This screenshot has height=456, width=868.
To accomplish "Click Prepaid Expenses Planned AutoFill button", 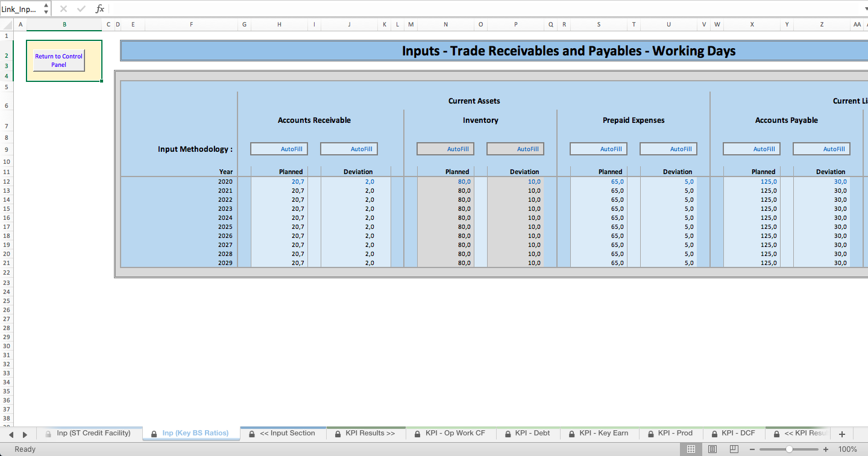I will (599, 149).
